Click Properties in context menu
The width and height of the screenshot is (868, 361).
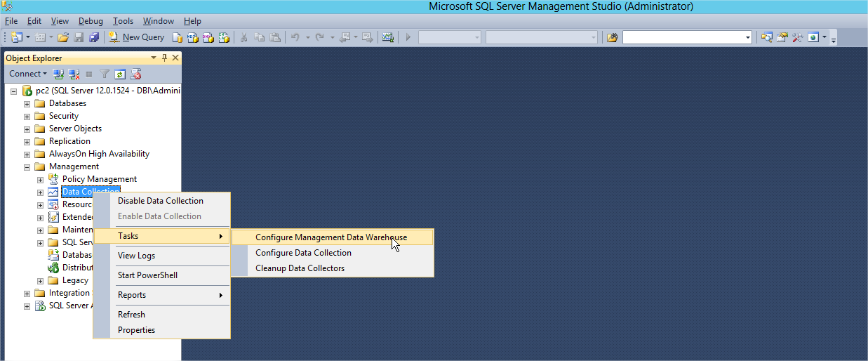[162, 330]
